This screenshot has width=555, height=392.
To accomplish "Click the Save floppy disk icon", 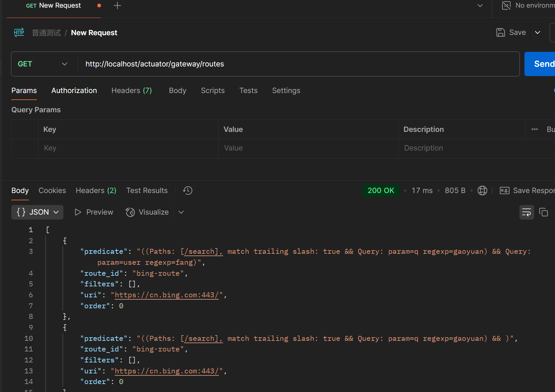I will coord(501,32).
